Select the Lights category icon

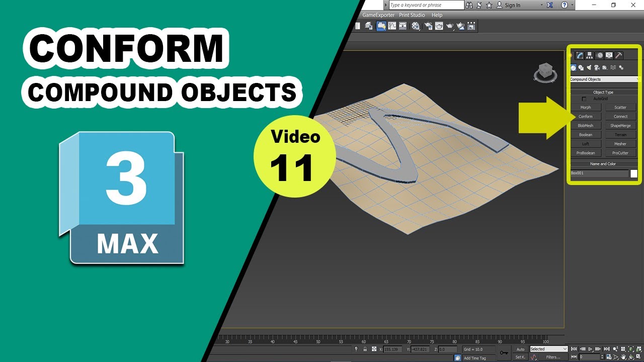click(x=589, y=67)
